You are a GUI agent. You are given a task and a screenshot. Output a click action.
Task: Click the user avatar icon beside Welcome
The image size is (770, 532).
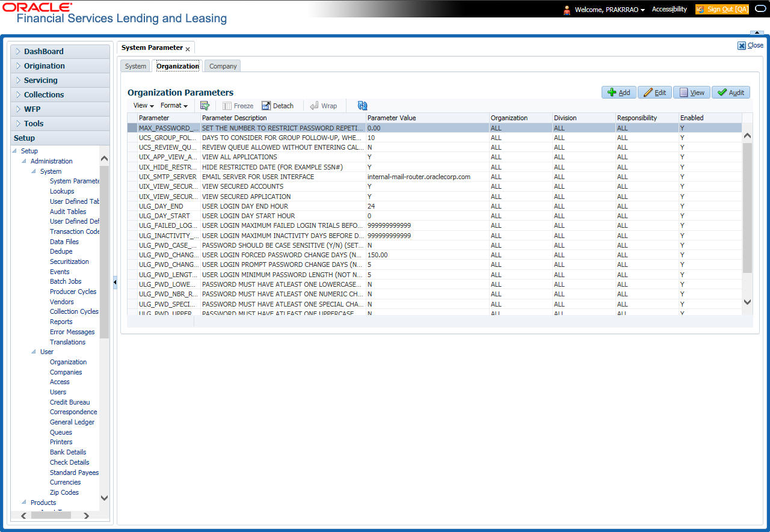point(567,10)
